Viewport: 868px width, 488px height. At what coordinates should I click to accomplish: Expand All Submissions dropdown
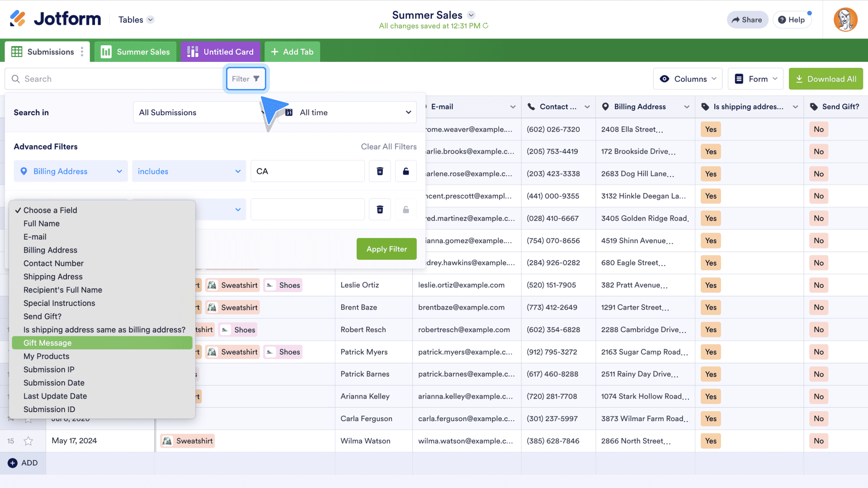pyautogui.click(x=199, y=113)
